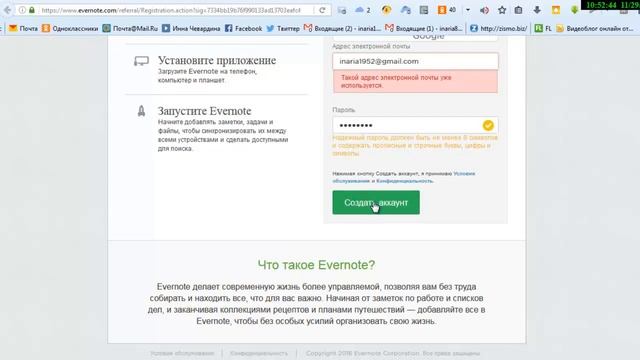This screenshot has height=360, width=640.
Task: Open Твиттер bookmark
Action: (283, 28)
